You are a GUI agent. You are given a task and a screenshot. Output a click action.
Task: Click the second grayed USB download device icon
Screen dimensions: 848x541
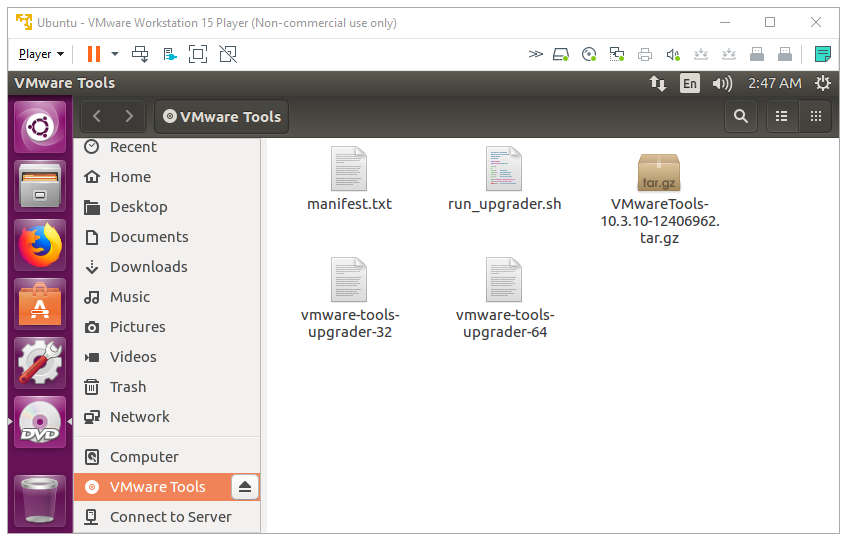729,54
